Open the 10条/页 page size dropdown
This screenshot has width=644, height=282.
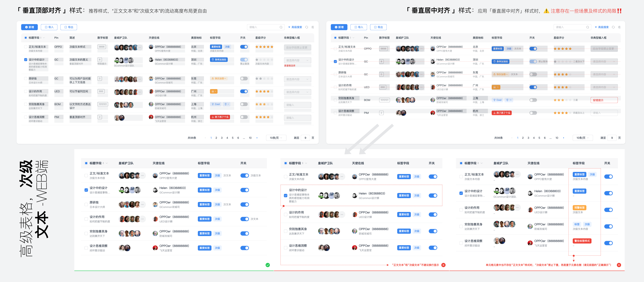[x=276, y=138]
